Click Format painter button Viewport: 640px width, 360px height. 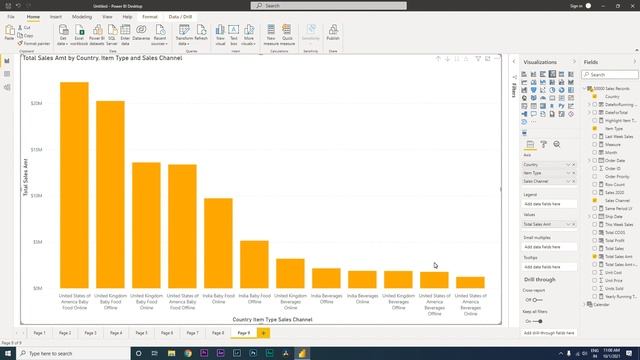pos(33,43)
